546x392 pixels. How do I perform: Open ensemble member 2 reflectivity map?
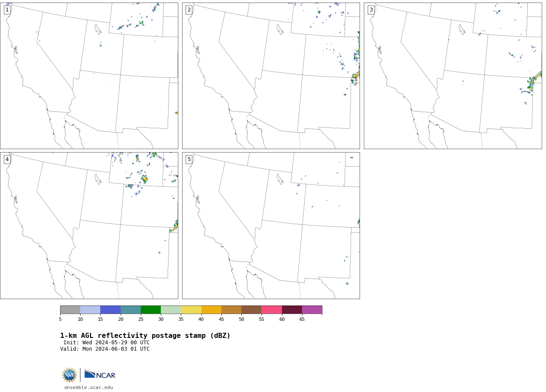[271, 76]
